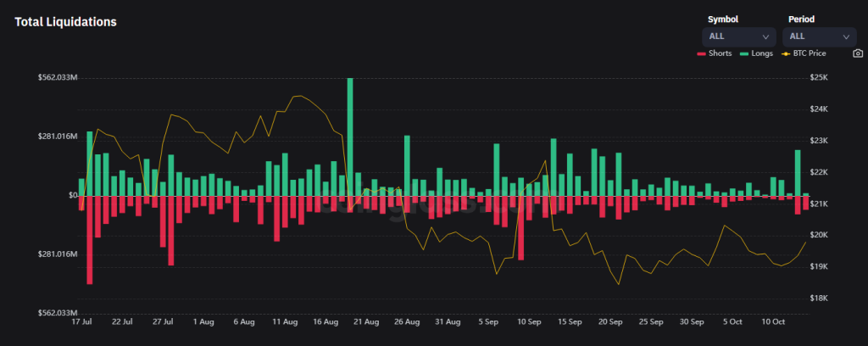Toggle the Longs legend series
This screenshot has width=868, height=346.
[756, 53]
